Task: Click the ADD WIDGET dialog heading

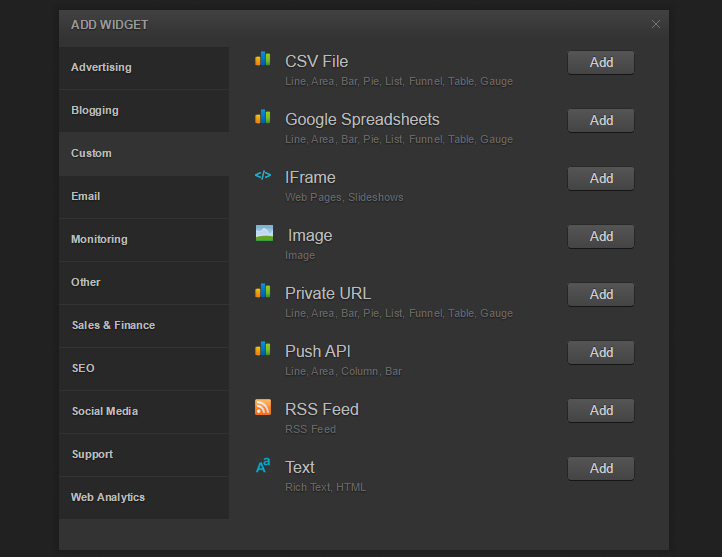Action: tap(110, 25)
